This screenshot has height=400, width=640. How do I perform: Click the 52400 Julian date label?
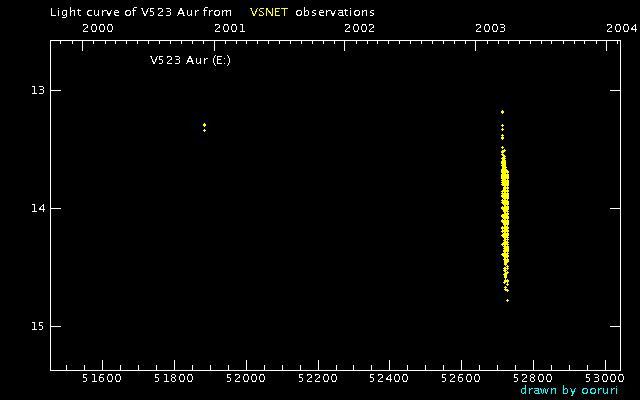(x=389, y=378)
